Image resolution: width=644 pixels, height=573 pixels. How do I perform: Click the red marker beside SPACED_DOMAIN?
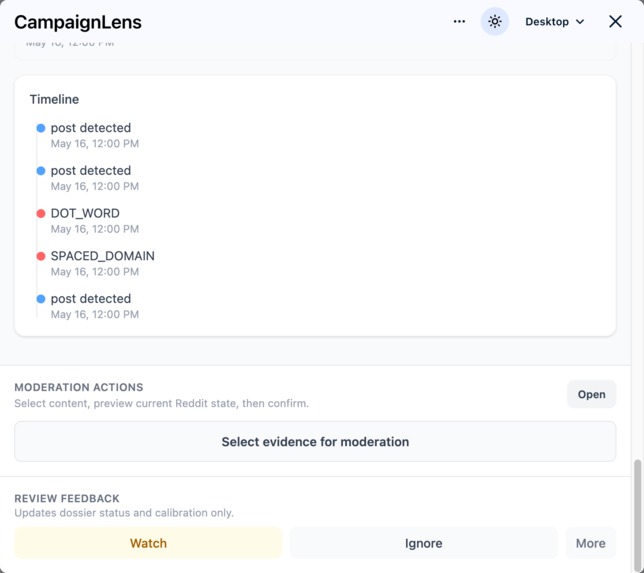[x=41, y=256]
